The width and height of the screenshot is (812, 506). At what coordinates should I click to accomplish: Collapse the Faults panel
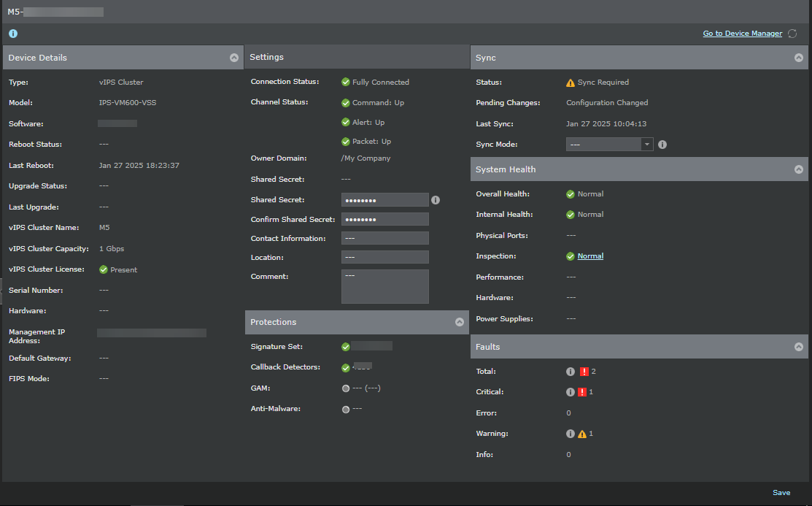(799, 347)
